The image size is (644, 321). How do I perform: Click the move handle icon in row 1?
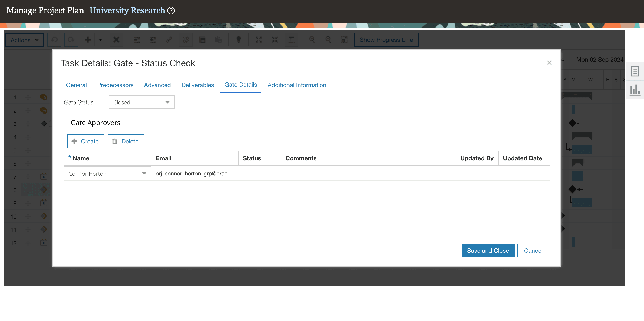[x=28, y=97]
